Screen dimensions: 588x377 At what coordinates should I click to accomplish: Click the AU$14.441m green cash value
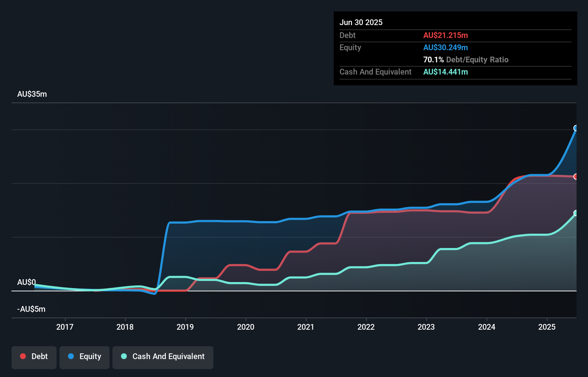click(x=445, y=72)
